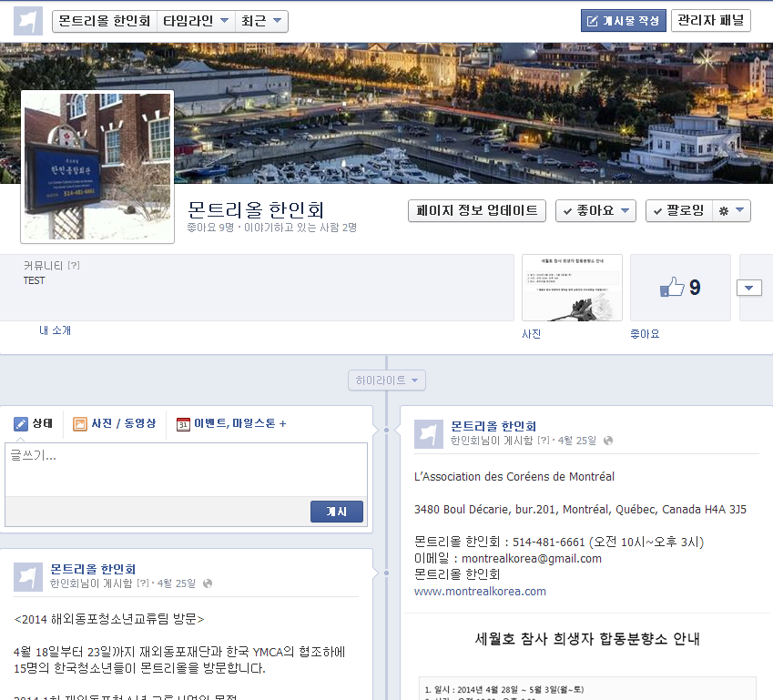Click the 페이지 정보 업데이트 button
This screenshot has height=700, width=773.
[477, 210]
